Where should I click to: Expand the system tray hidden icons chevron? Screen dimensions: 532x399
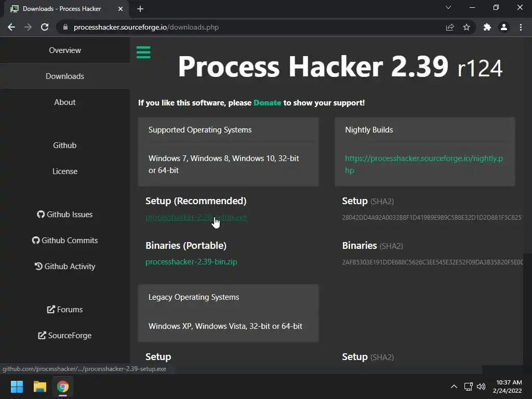(454, 387)
